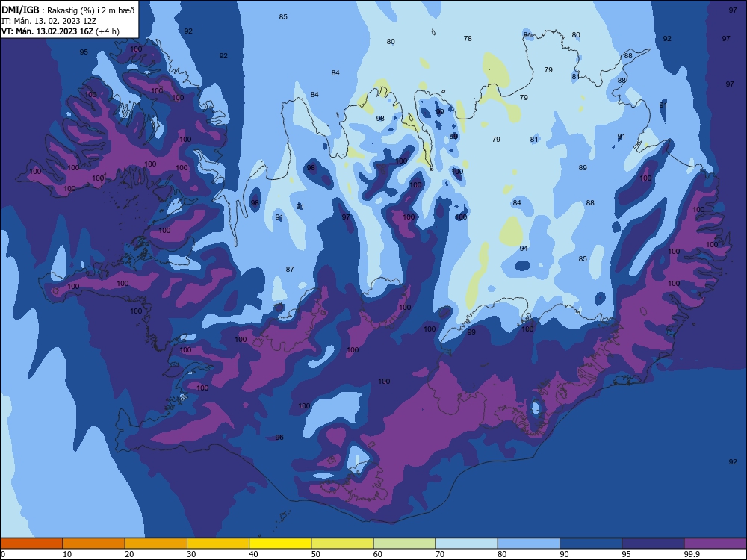Click the legend tick label '0'

point(3,554)
